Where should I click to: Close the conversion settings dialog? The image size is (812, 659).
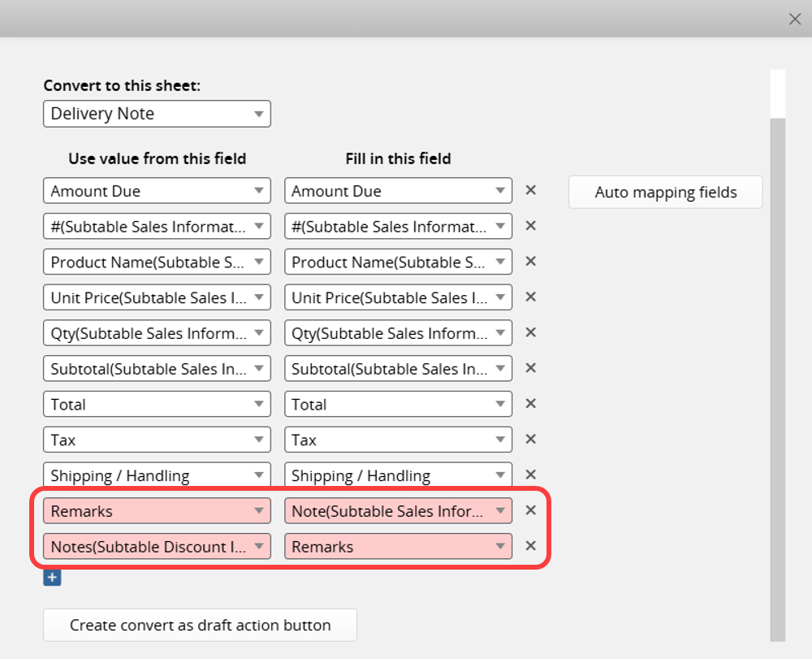tap(795, 20)
